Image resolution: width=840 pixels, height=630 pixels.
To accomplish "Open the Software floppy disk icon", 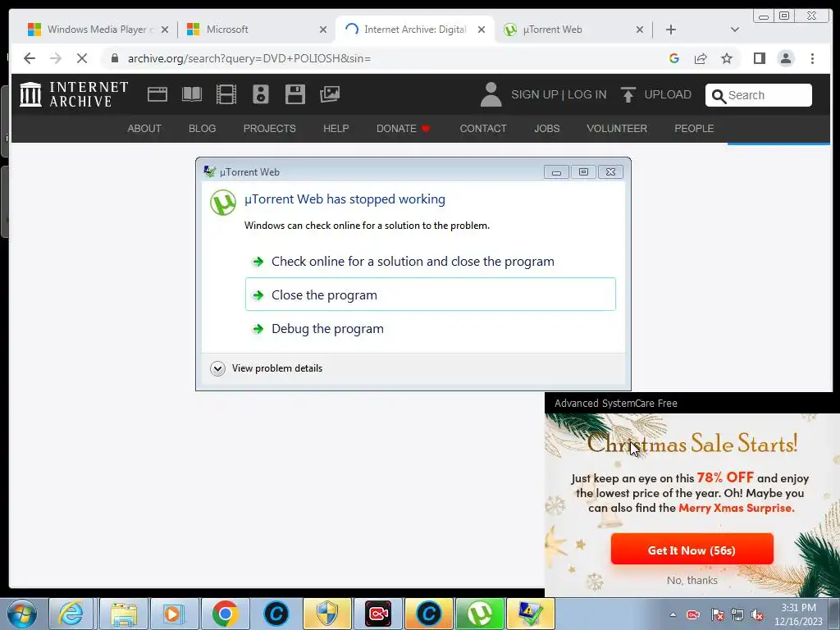I will pyautogui.click(x=295, y=94).
